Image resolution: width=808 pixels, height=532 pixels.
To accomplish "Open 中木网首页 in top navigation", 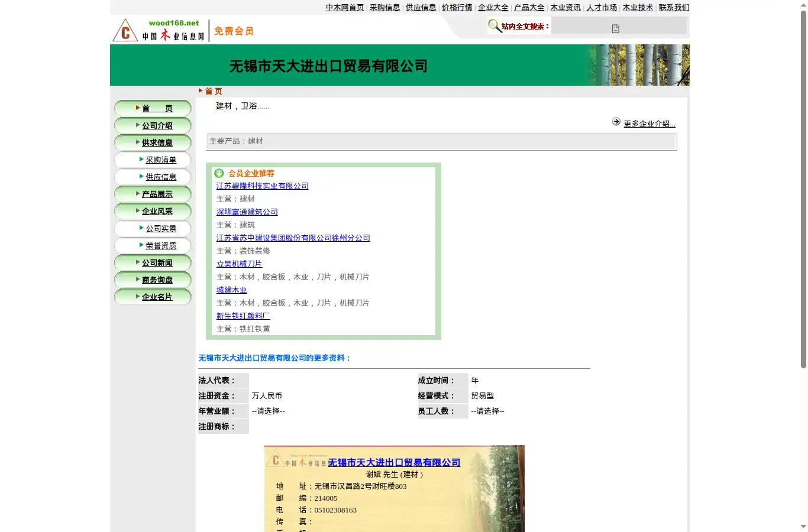I will click(345, 8).
